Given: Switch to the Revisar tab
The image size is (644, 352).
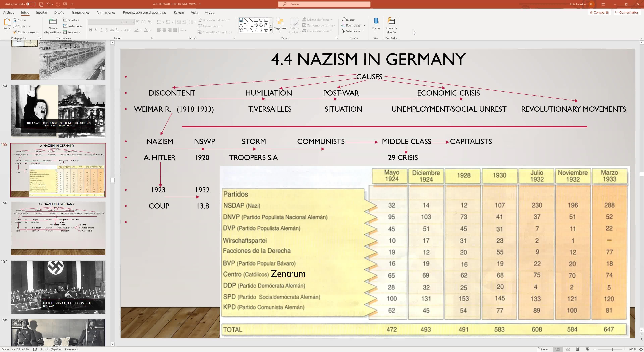Looking at the screenshot, I should click(179, 13).
